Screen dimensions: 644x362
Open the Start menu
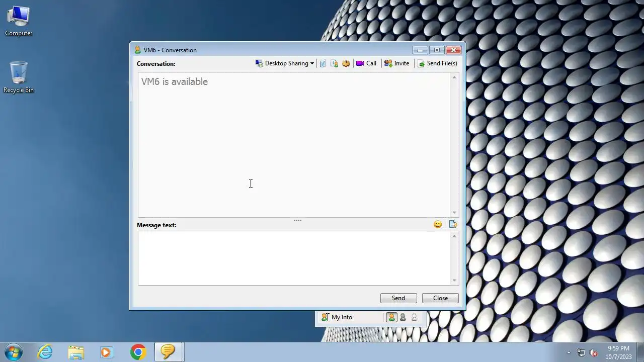[x=14, y=352]
